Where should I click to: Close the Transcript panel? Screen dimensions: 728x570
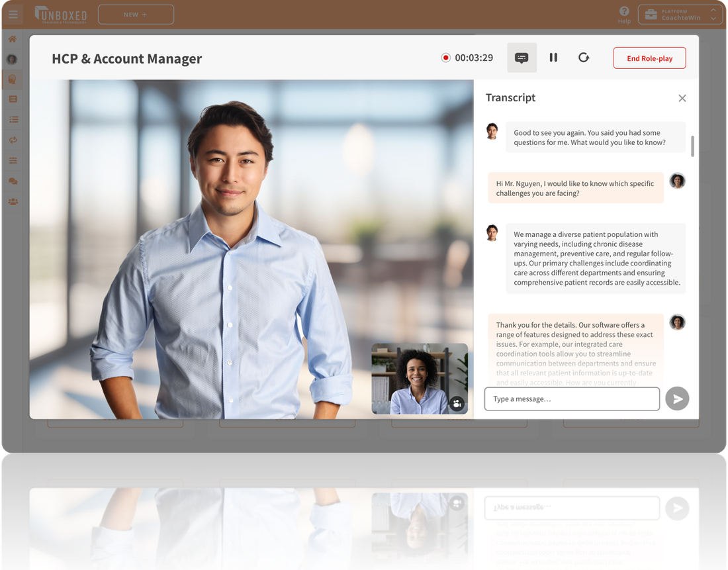(682, 98)
